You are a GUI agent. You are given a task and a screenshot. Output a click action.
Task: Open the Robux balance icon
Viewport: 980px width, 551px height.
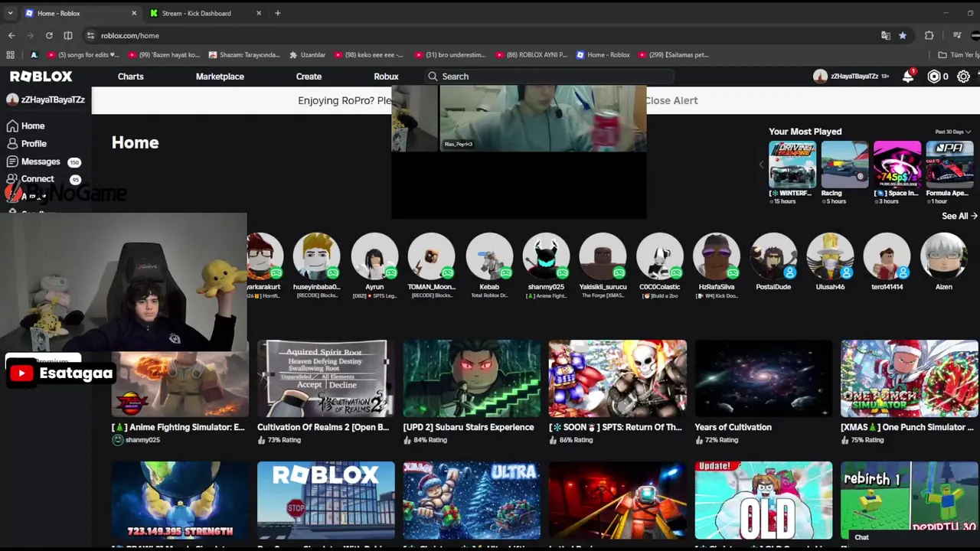933,77
